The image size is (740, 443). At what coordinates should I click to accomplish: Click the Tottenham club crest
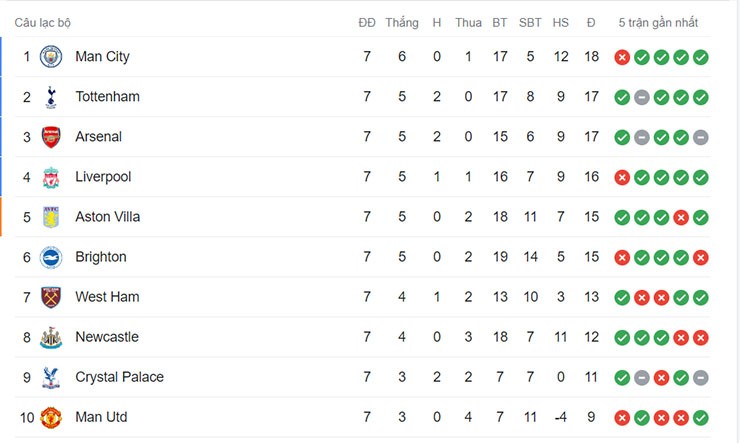(51, 97)
